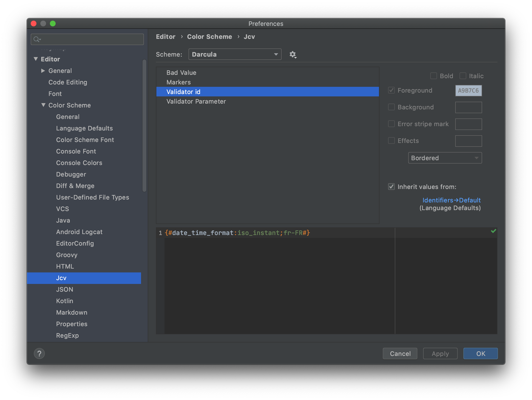Click the Cancel button

[400, 353]
